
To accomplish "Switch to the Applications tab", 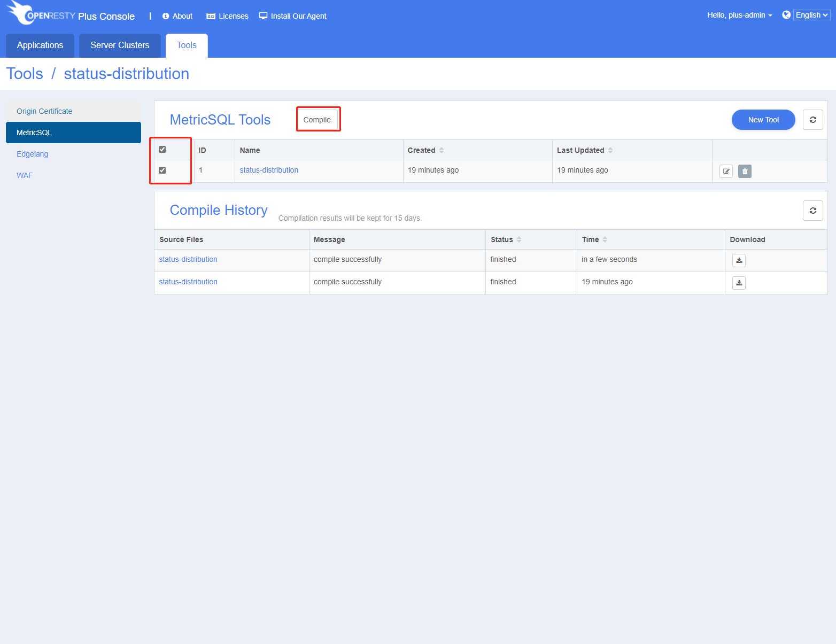I will pos(40,45).
